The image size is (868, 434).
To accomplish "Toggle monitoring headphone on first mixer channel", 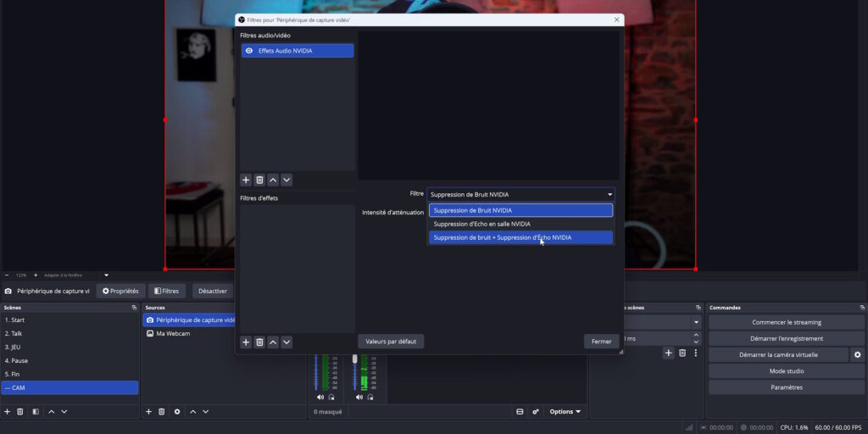I will click(x=331, y=397).
